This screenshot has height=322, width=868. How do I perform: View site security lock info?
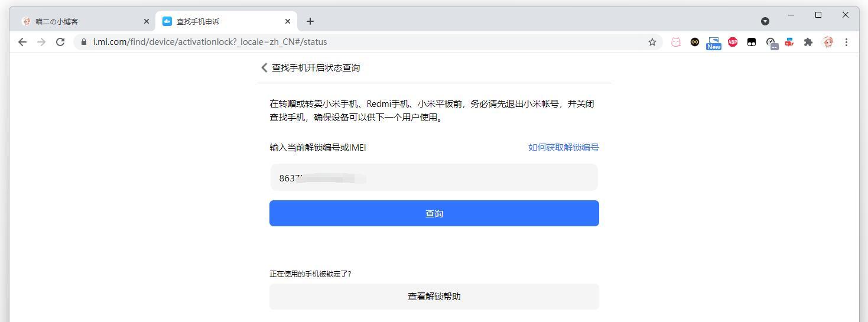(x=83, y=42)
